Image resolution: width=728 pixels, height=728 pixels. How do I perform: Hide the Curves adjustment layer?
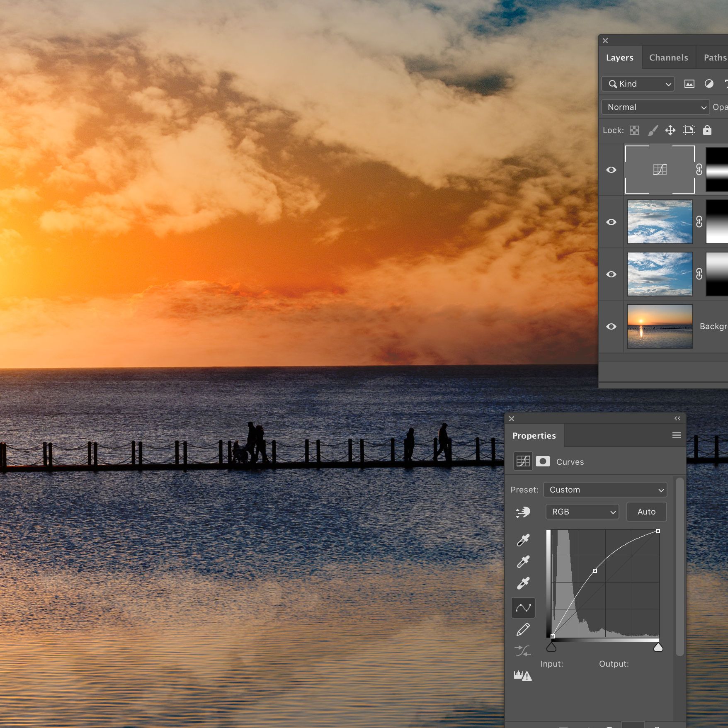point(611,170)
